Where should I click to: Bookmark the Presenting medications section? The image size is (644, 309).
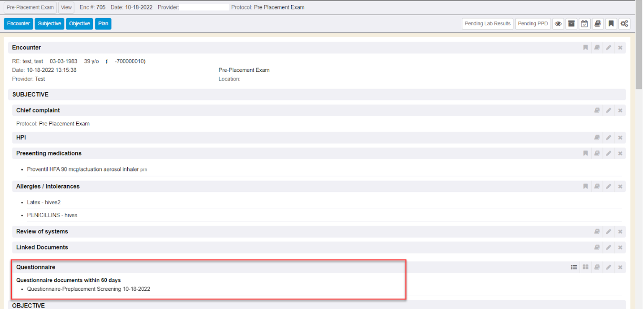585,153
